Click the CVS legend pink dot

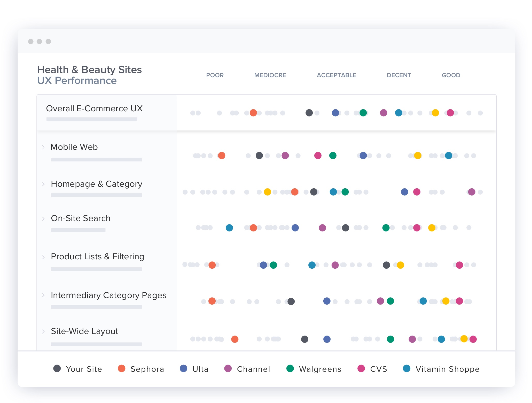[361, 369]
